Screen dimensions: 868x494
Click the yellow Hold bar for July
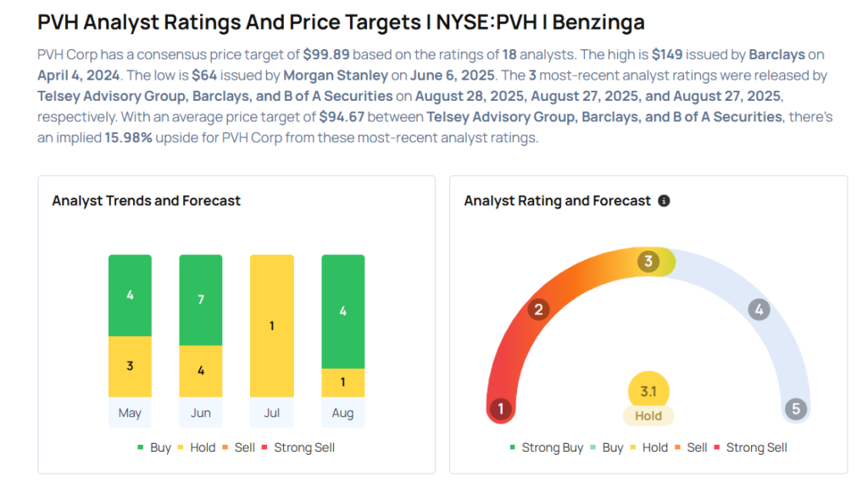point(272,325)
